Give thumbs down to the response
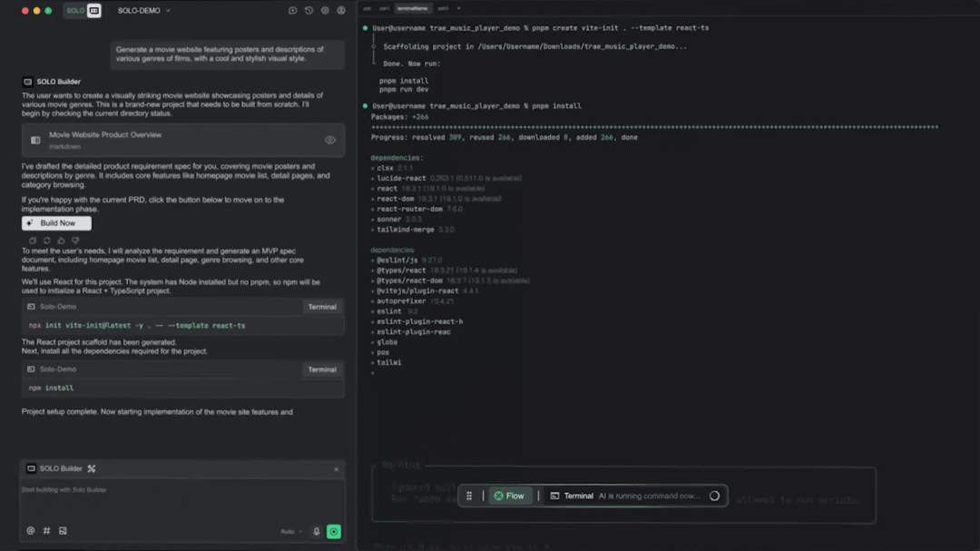The height and width of the screenshot is (551, 980). coord(75,241)
